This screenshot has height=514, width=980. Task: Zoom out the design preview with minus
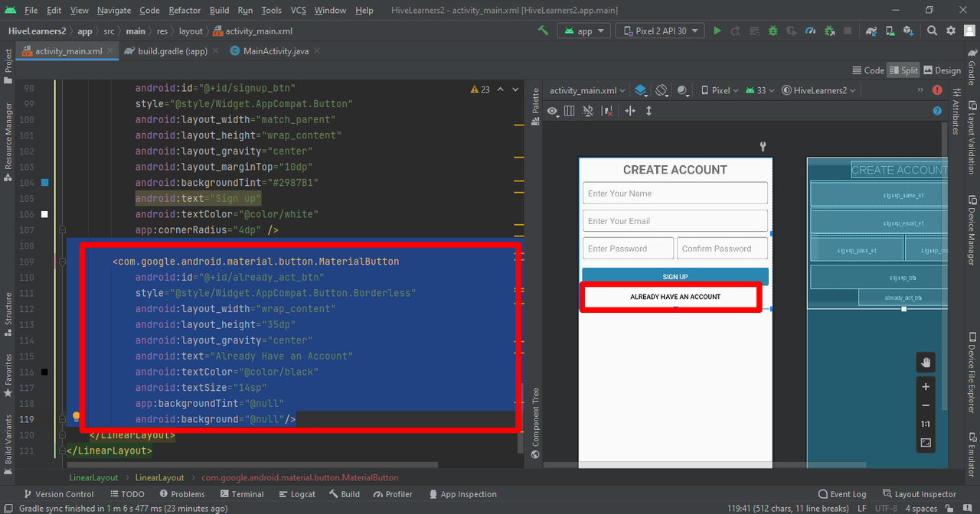click(926, 405)
